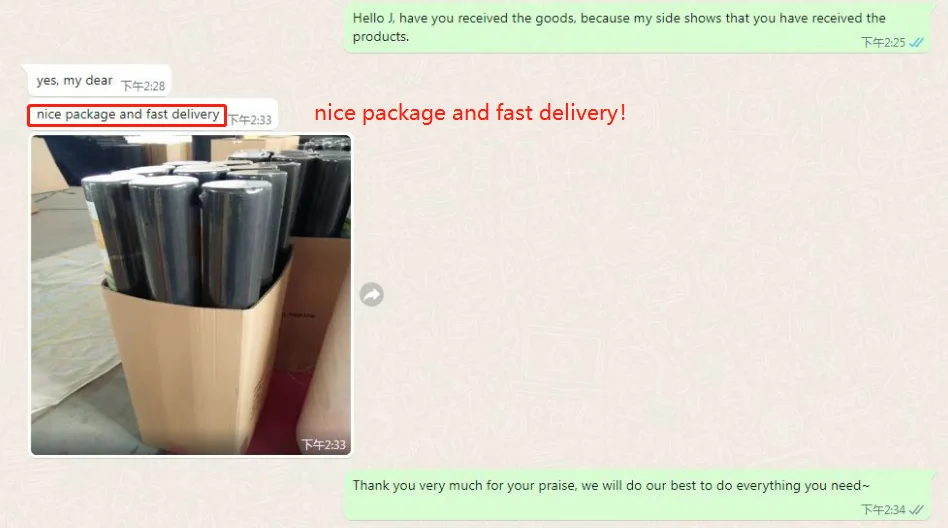Image resolution: width=948 pixels, height=528 pixels.
Task: Click the 下午2:33 timestamp overlaid on the photo
Action: (323, 445)
